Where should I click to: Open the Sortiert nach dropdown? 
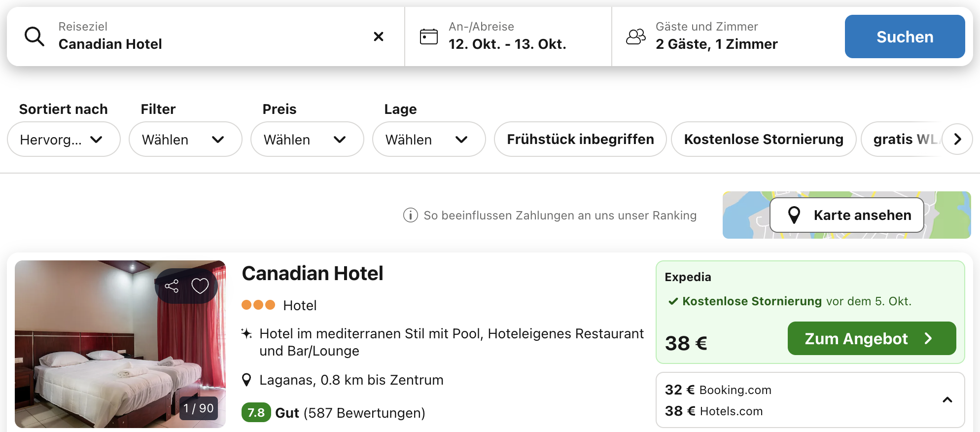tap(64, 140)
